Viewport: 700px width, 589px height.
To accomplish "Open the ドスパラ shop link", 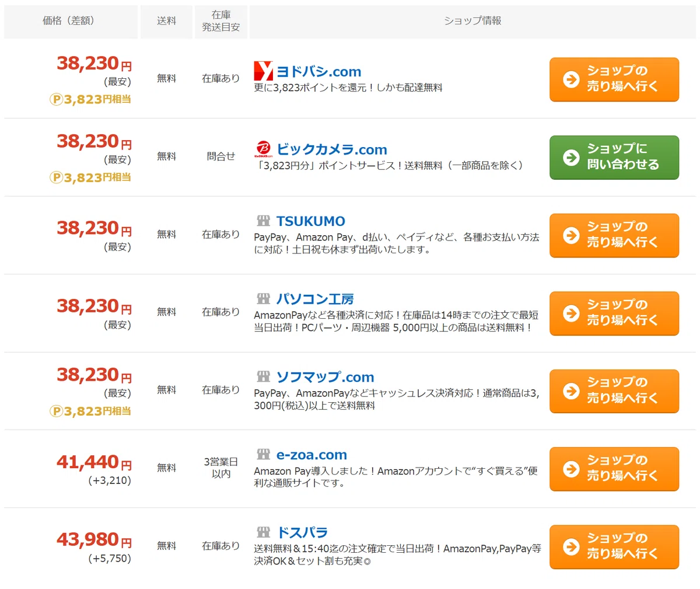I will point(302,532).
